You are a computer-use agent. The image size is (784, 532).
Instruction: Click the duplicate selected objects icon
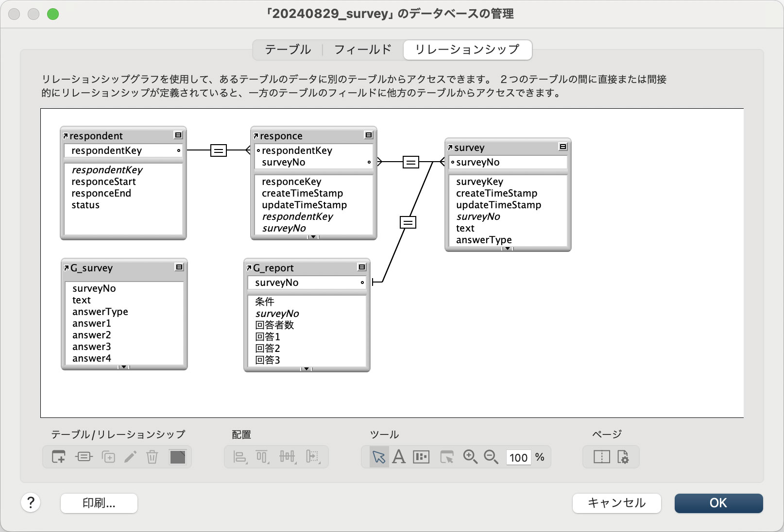click(x=108, y=457)
